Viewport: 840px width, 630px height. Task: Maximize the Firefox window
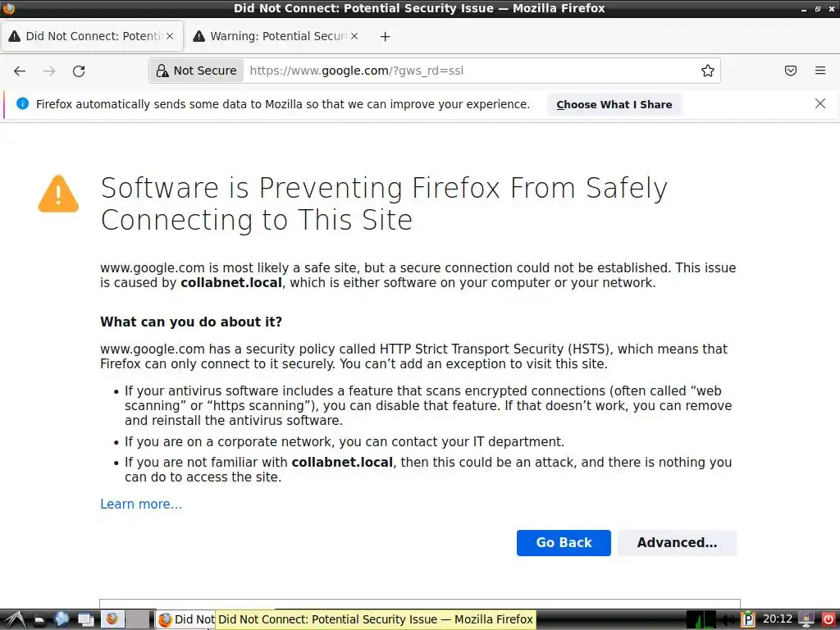click(818, 9)
